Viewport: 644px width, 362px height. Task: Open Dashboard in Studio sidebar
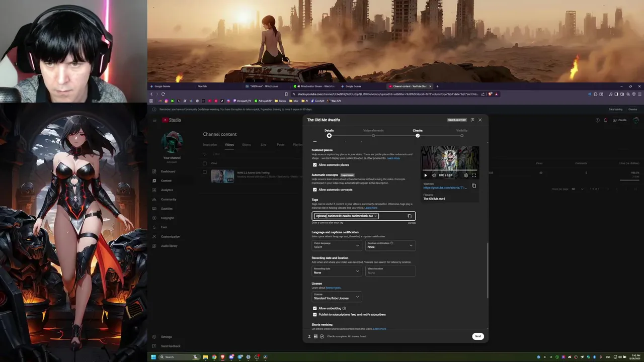(x=168, y=171)
